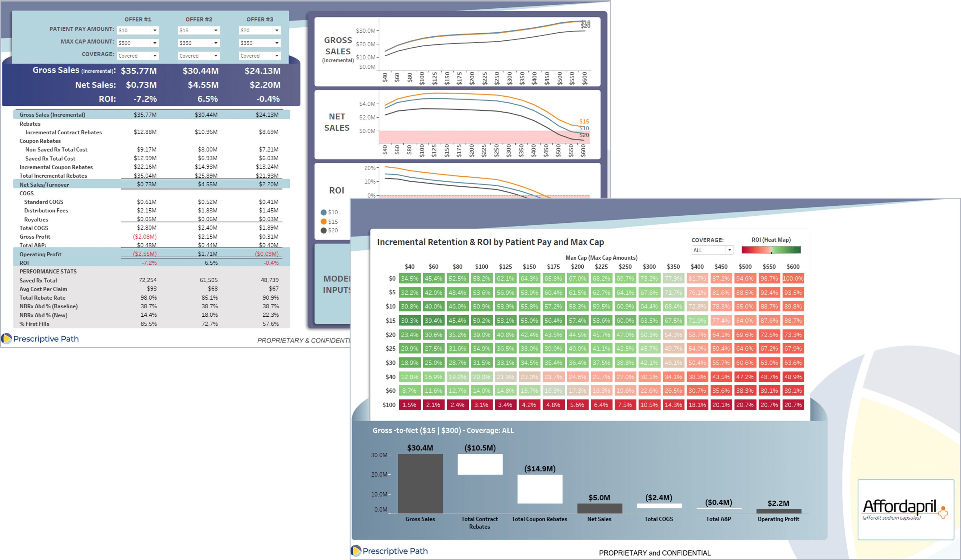Open Offer #1 Patient Pay Amount dropdown
The width and height of the screenshot is (961, 560).
click(155, 30)
